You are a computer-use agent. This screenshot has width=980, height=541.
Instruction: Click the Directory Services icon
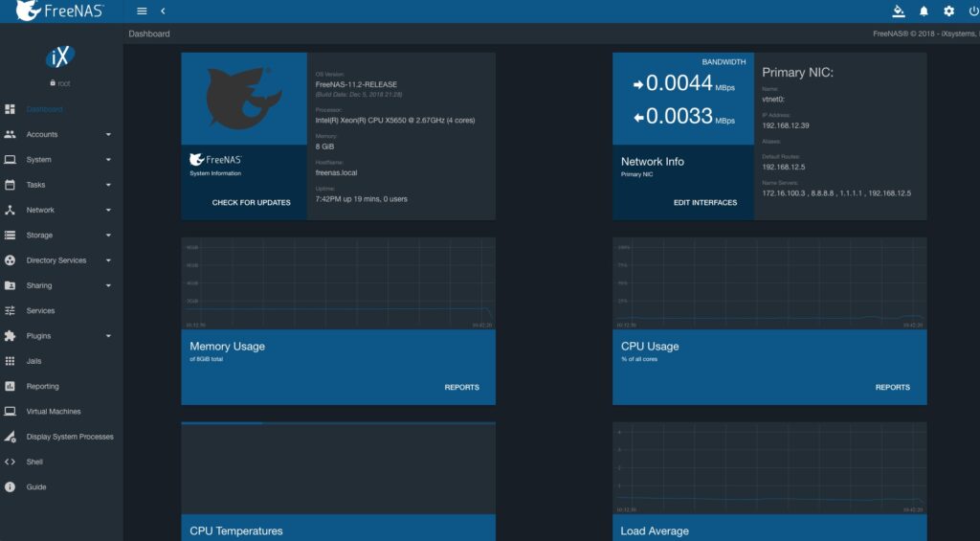click(10, 260)
